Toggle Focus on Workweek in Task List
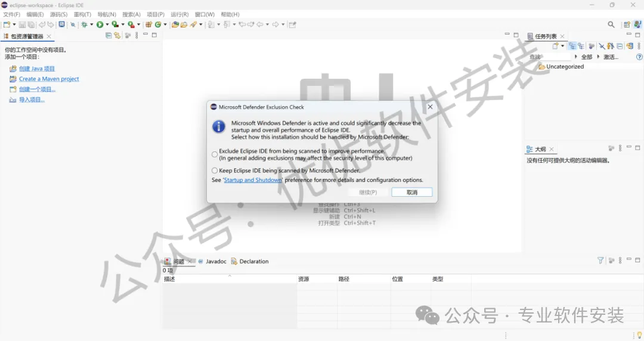 592,45
